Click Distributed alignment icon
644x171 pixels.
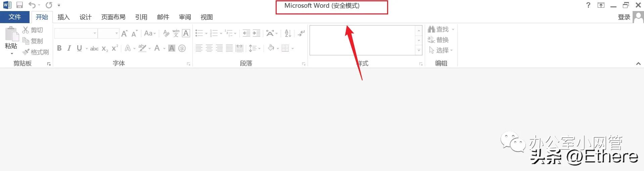239,48
